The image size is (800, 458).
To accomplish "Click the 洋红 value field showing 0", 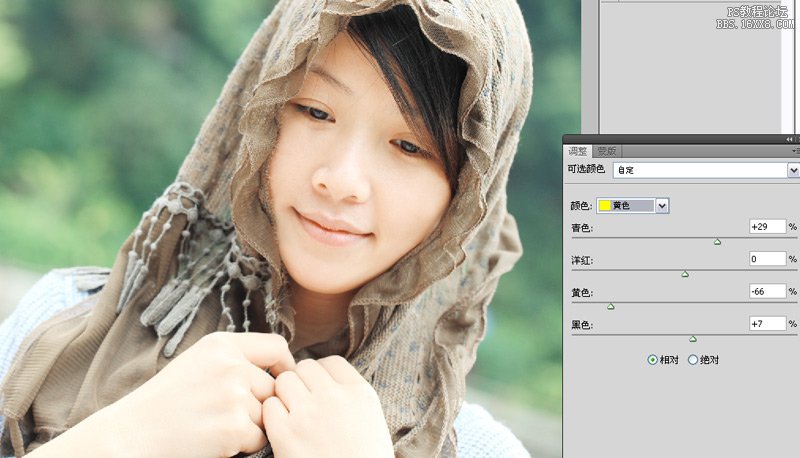I will pyautogui.click(x=767, y=259).
